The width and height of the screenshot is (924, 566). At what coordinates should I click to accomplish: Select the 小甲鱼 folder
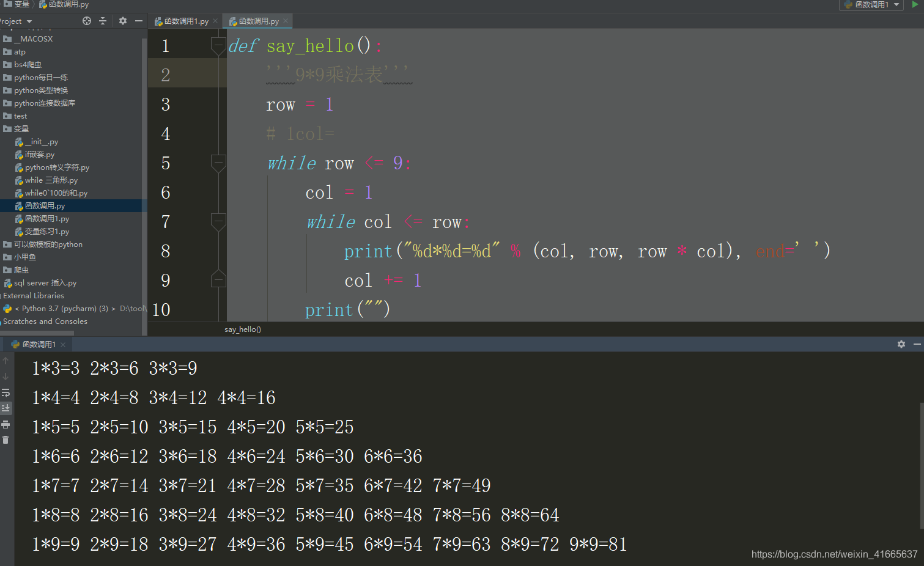pos(20,257)
